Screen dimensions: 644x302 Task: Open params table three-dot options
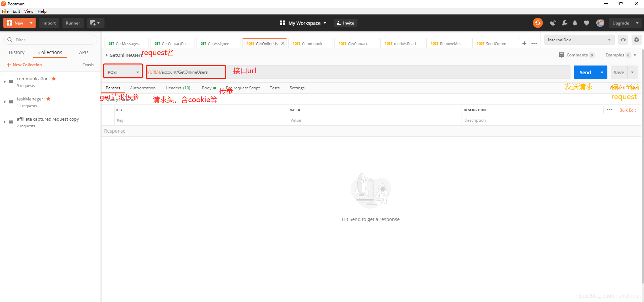610,110
